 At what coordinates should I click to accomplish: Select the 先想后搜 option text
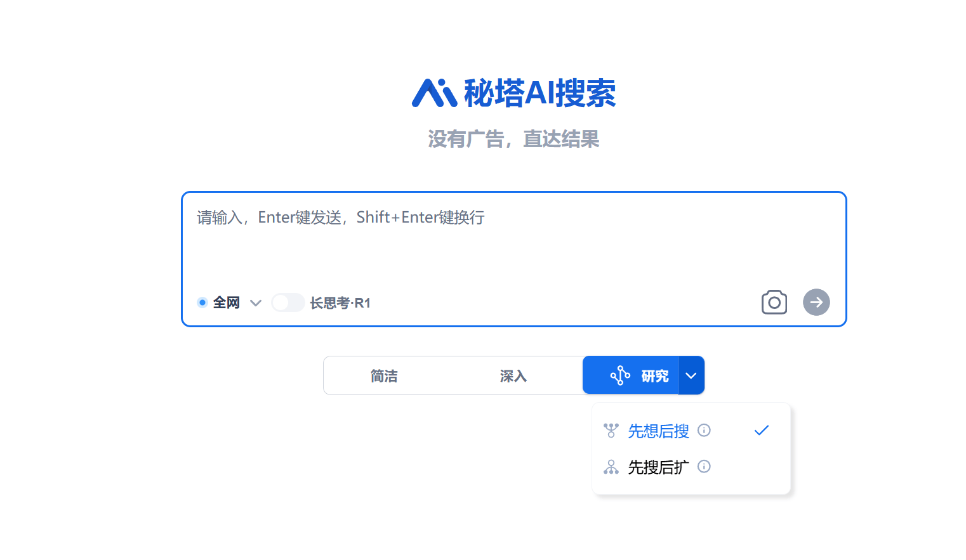[x=658, y=431]
